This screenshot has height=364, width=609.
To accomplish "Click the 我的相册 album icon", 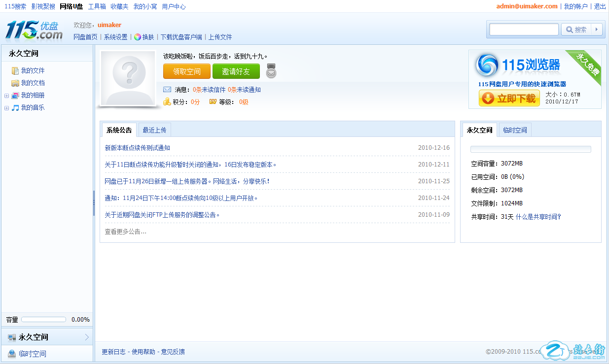I will [x=15, y=96].
